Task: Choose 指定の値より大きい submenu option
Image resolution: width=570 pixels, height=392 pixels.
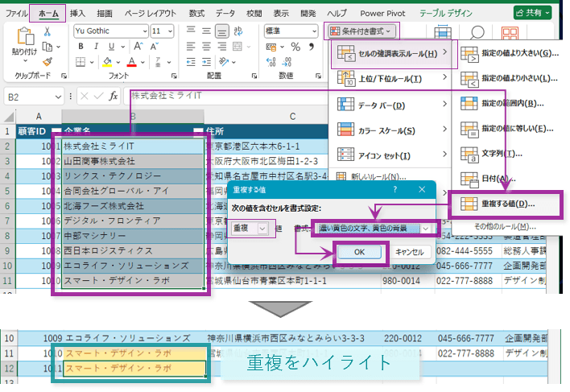Action: pos(510,54)
